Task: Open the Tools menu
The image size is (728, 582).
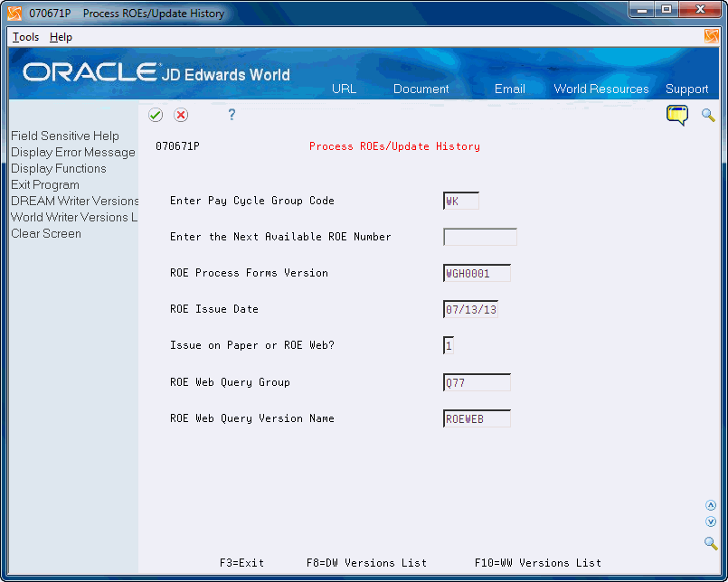Action: tap(25, 37)
